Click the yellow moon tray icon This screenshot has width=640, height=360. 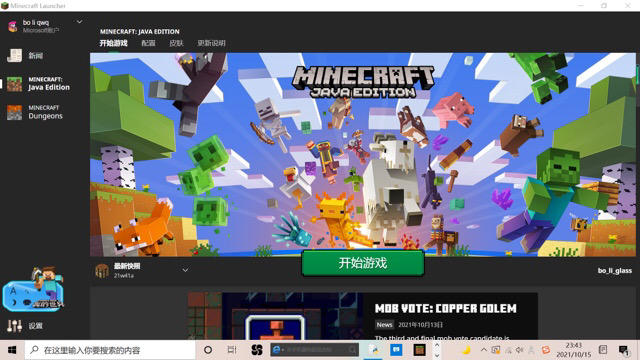(x=466, y=350)
